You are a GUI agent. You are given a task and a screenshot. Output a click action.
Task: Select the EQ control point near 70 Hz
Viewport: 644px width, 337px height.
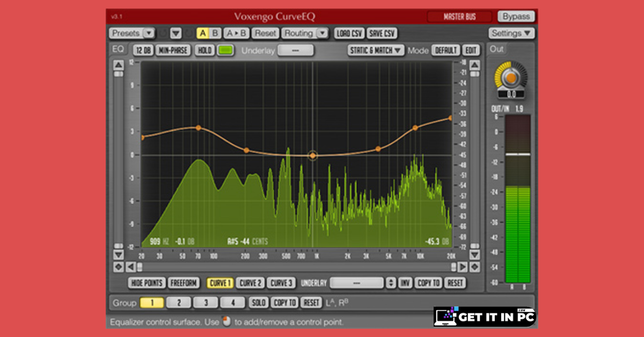point(199,128)
